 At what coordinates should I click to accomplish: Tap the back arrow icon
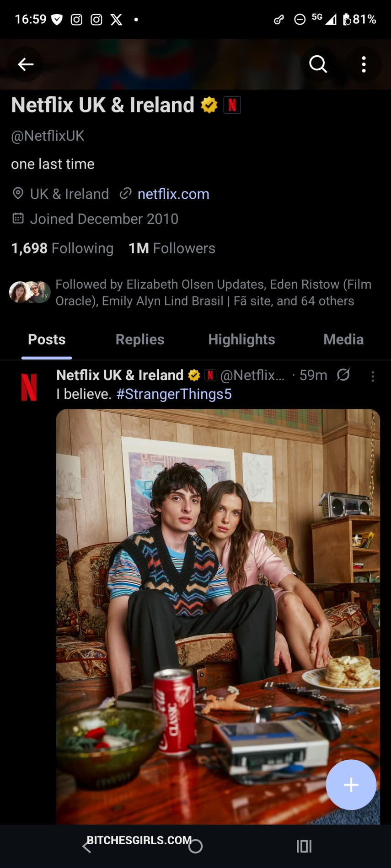pyautogui.click(x=26, y=64)
